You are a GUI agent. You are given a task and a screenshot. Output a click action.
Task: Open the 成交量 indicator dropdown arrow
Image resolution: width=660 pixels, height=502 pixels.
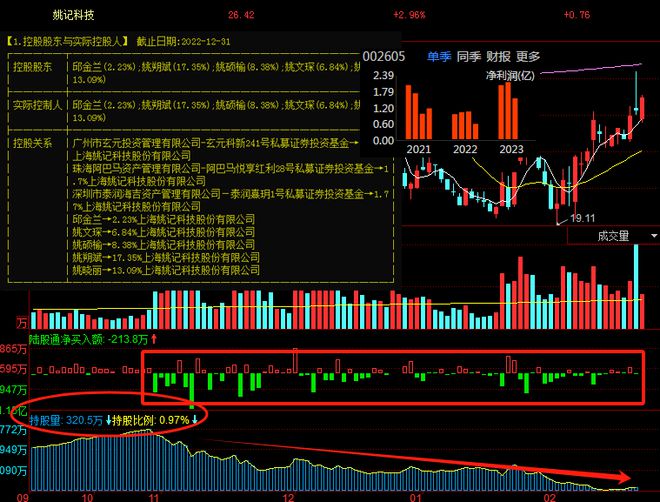tap(654, 236)
